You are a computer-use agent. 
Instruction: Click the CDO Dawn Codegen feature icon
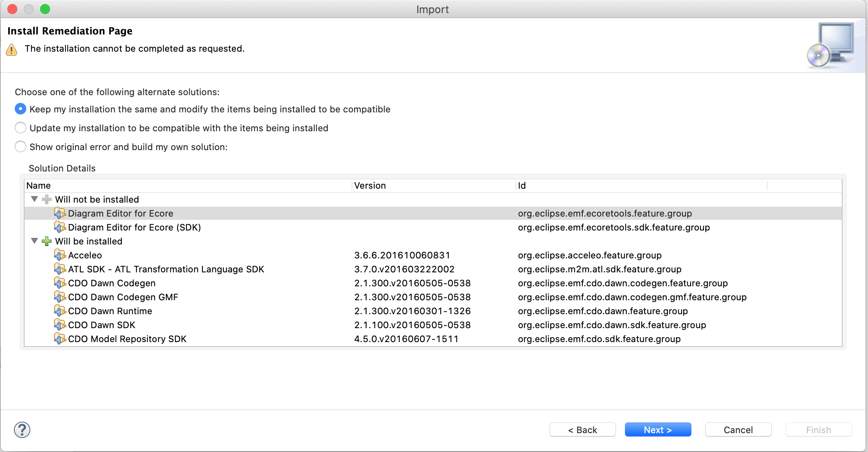coord(60,283)
